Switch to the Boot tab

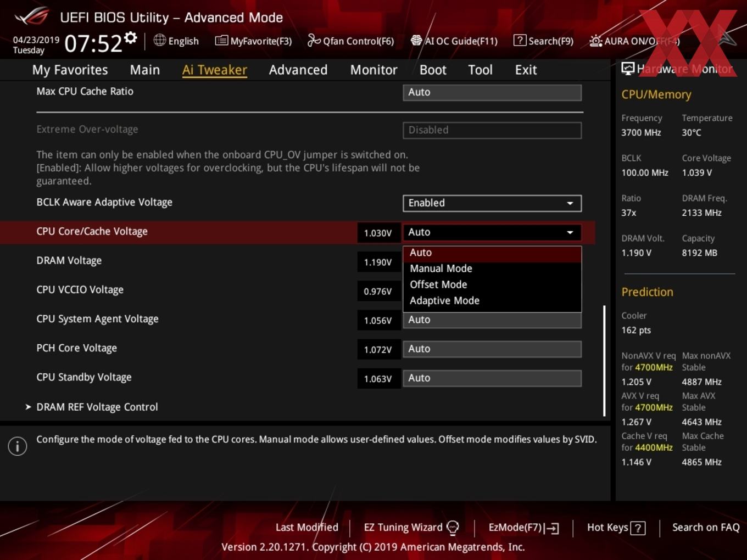[x=433, y=70]
